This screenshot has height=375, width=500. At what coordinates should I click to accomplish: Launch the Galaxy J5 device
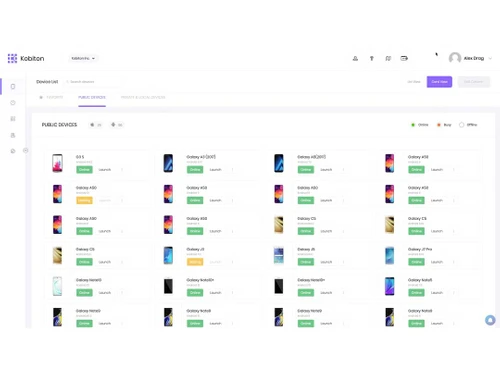(x=326, y=262)
